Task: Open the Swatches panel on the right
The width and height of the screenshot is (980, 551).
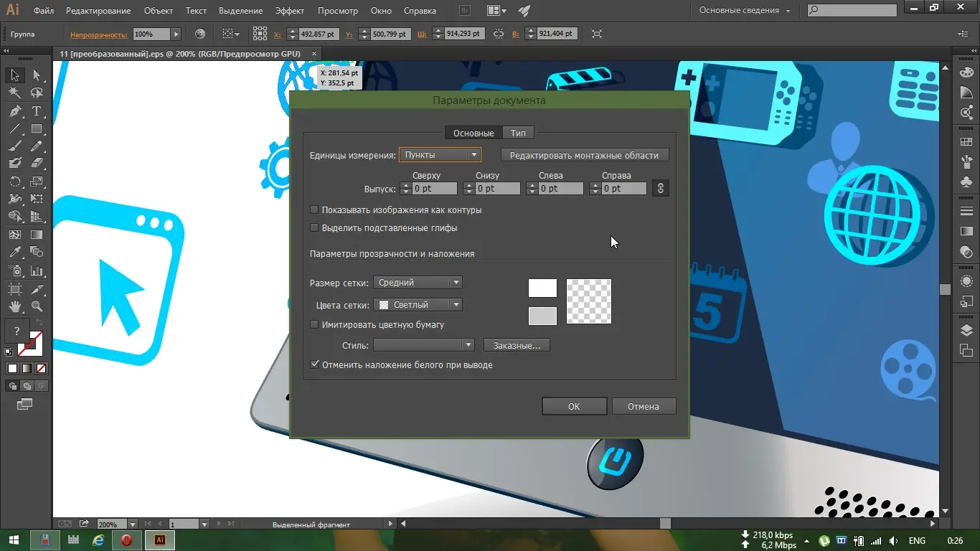Action: click(x=966, y=141)
